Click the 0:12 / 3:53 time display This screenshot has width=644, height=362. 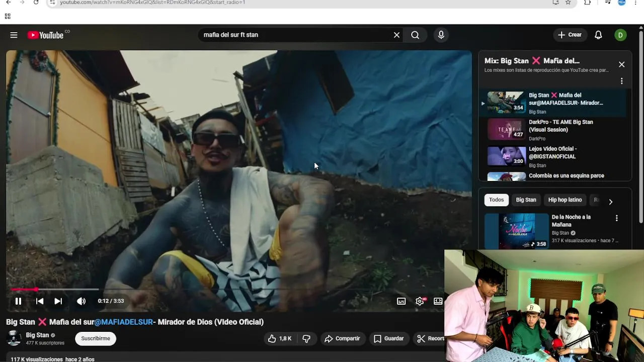(111, 301)
